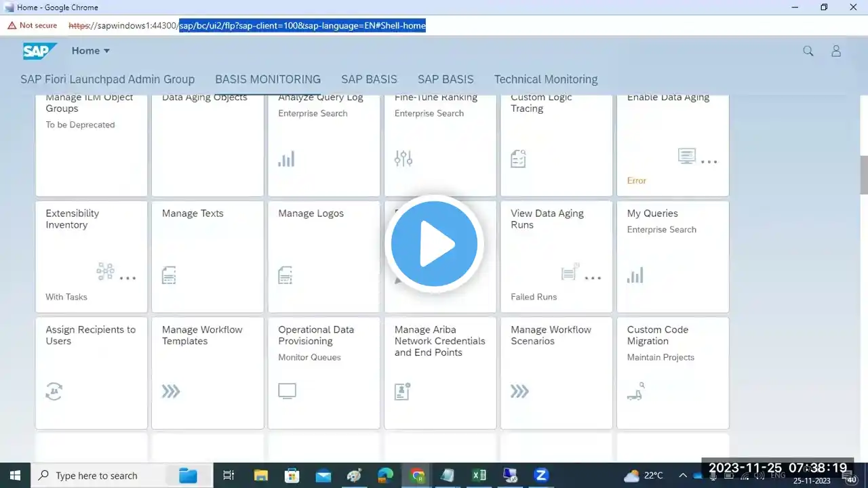Click the SAP logo
The width and height of the screenshot is (868, 488).
pyautogui.click(x=40, y=51)
